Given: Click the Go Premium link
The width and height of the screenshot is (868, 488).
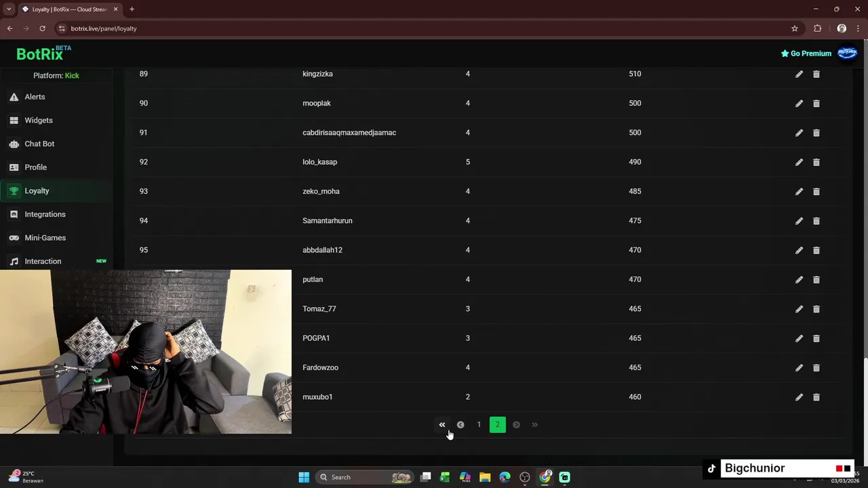Looking at the screenshot, I should [x=806, y=54].
